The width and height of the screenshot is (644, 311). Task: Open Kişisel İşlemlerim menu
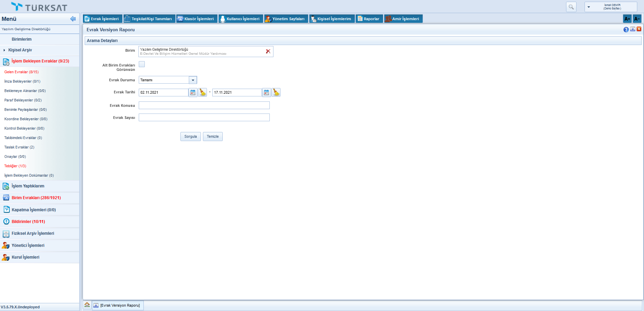click(332, 19)
